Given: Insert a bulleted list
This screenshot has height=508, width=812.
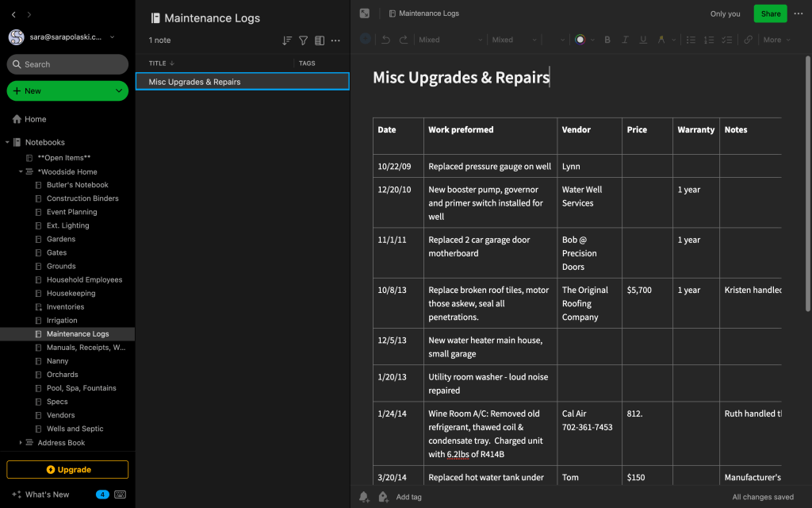Looking at the screenshot, I should 691,40.
